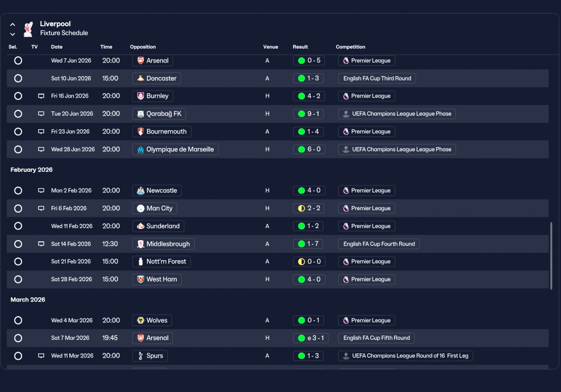Click the Man City club badge icon
This screenshot has width=561, height=392.
pos(141,208)
